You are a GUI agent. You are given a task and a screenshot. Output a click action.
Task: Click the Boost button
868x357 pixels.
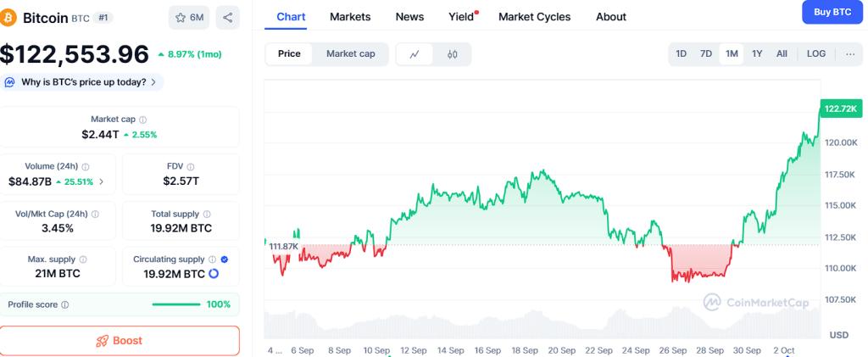[120, 341]
